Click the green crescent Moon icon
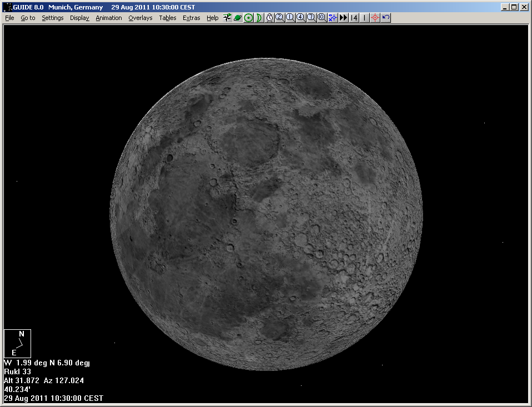 point(259,18)
